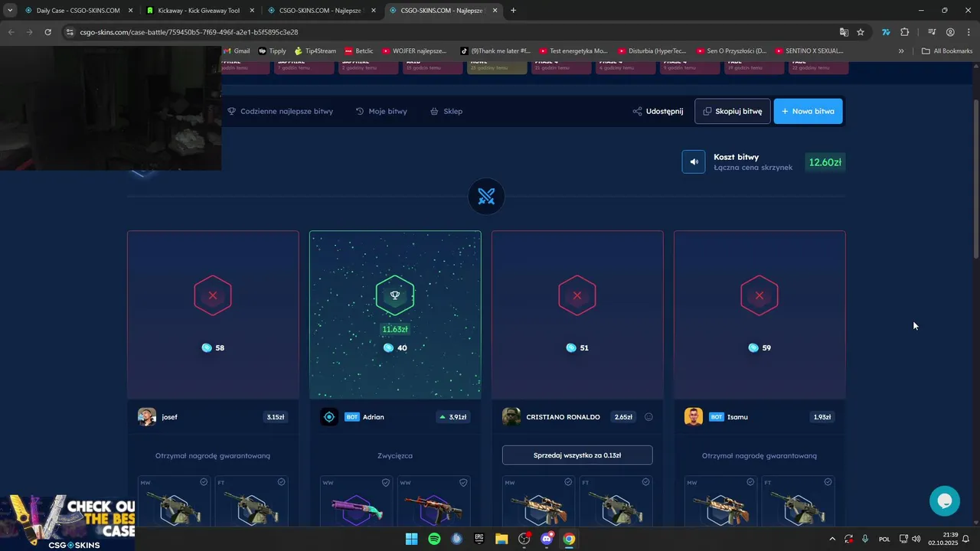Image resolution: width=980 pixels, height=551 pixels.
Task: Open Epic Games launcher from taskbar
Action: pyautogui.click(x=479, y=539)
